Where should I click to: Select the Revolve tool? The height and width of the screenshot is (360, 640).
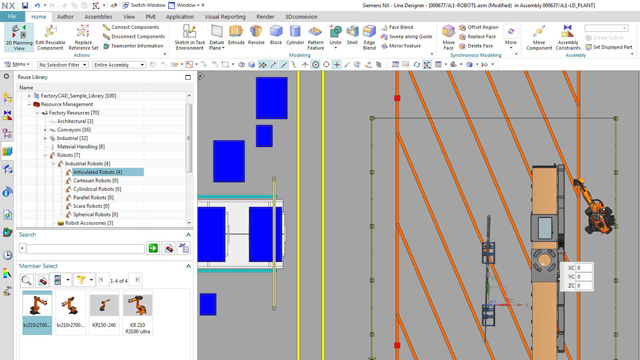click(256, 35)
